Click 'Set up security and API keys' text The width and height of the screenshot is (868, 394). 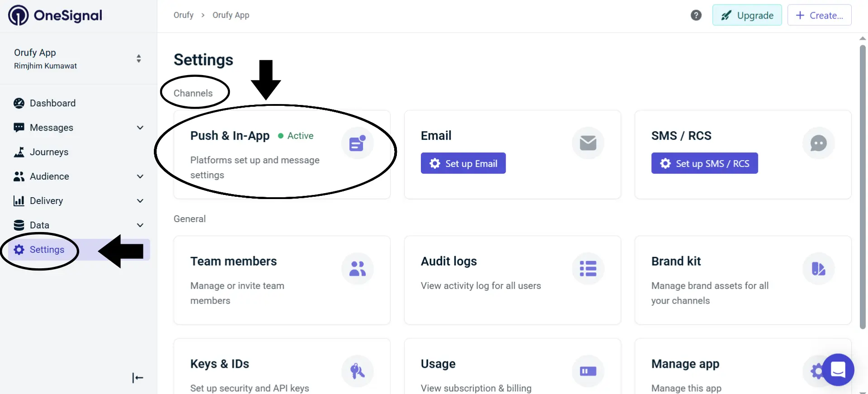coord(250,388)
